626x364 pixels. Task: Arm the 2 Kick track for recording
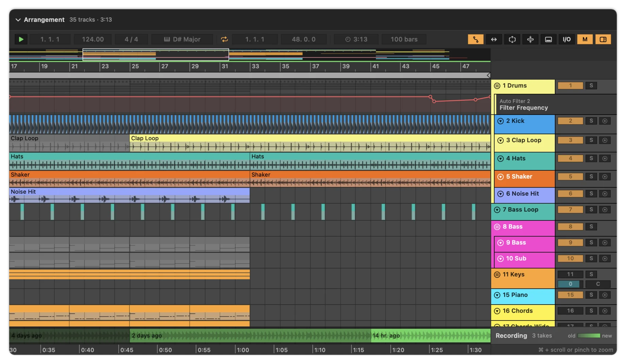point(605,121)
